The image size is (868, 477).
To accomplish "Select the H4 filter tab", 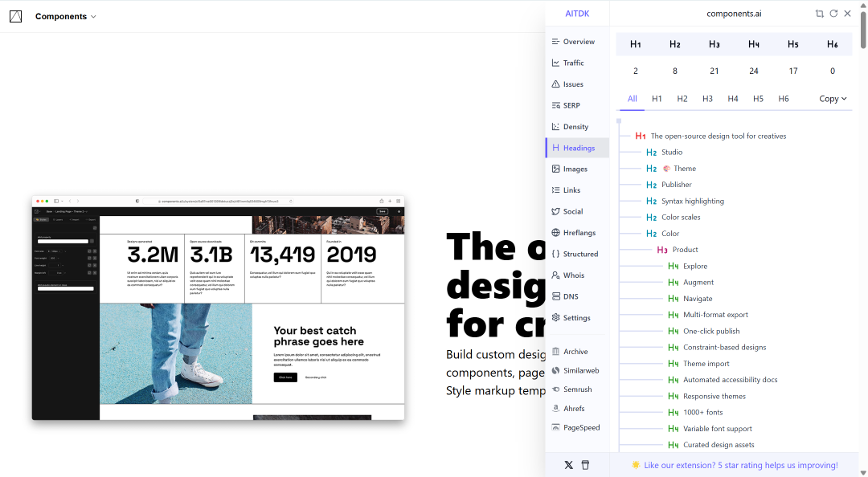I will coord(733,99).
